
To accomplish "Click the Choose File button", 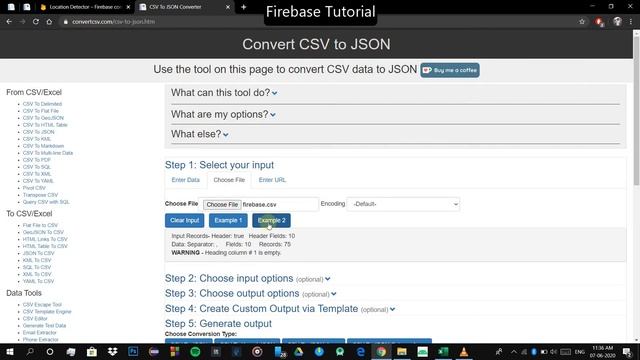I will [x=222, y=204].
